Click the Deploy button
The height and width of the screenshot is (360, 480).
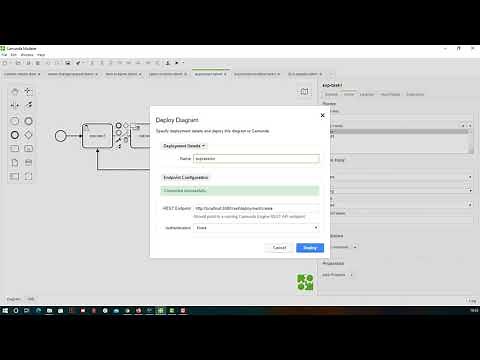coord(310,248)
